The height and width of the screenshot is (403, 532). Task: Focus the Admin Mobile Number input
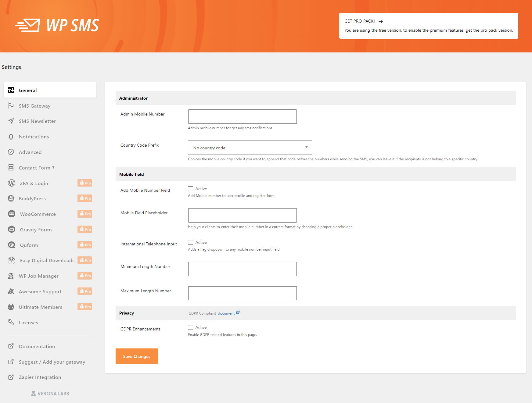pyautogui.click(x=243, y=116)
